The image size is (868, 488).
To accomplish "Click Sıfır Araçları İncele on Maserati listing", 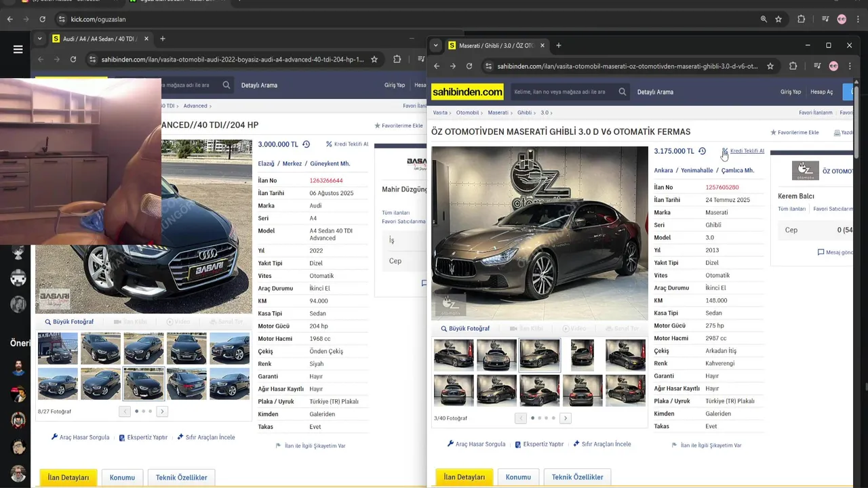I will (601, 444).
